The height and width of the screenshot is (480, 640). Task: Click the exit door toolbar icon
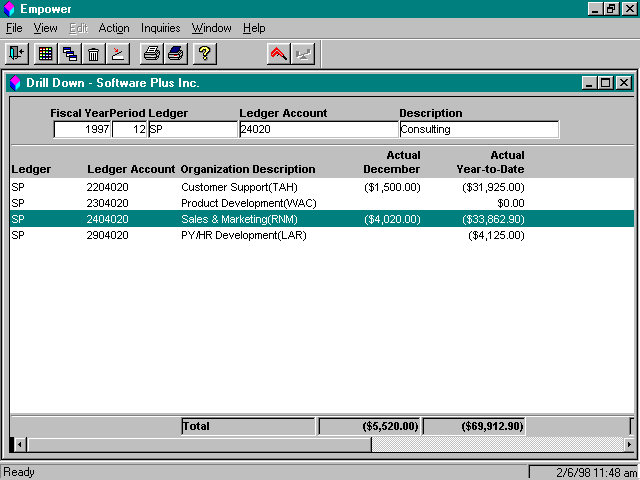(x=17, y=53)
